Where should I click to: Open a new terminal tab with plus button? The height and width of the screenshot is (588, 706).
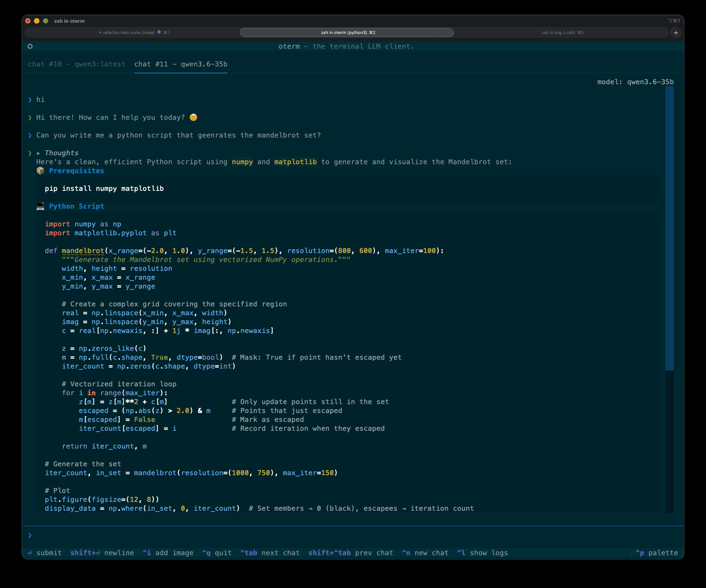coord(676,32)
